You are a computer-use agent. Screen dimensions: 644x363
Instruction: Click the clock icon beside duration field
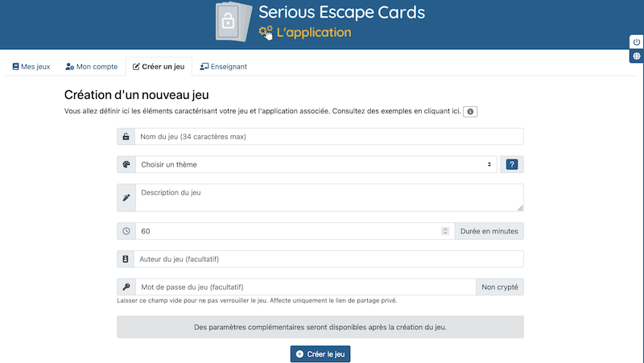click(126, 231)
